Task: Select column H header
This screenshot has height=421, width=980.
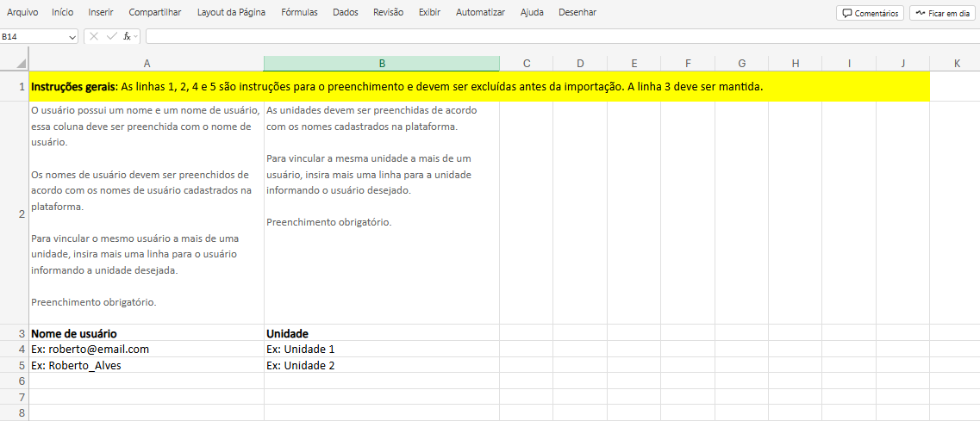Action: pos(795,63)
